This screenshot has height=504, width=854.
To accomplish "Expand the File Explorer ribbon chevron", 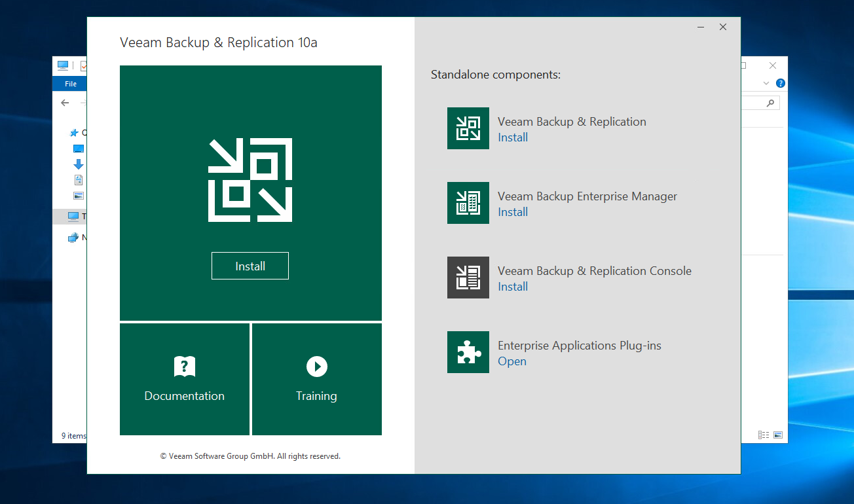I will 767,84.
